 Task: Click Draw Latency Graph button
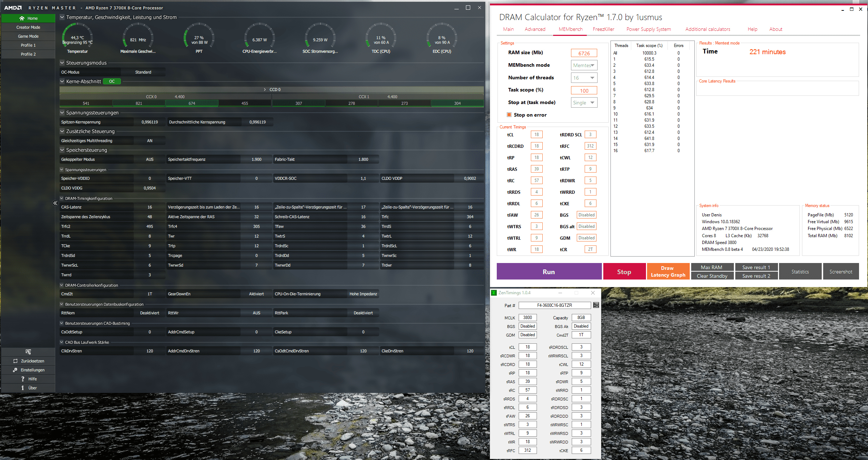668,272
